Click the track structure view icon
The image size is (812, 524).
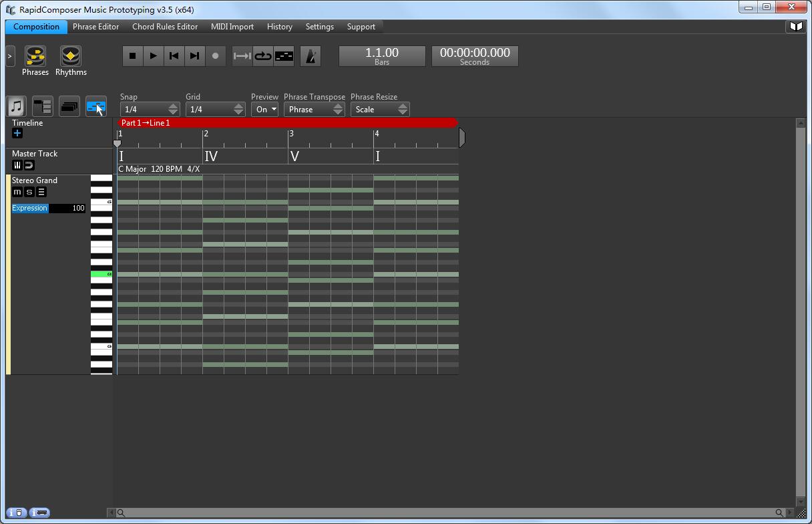[43, 106]
